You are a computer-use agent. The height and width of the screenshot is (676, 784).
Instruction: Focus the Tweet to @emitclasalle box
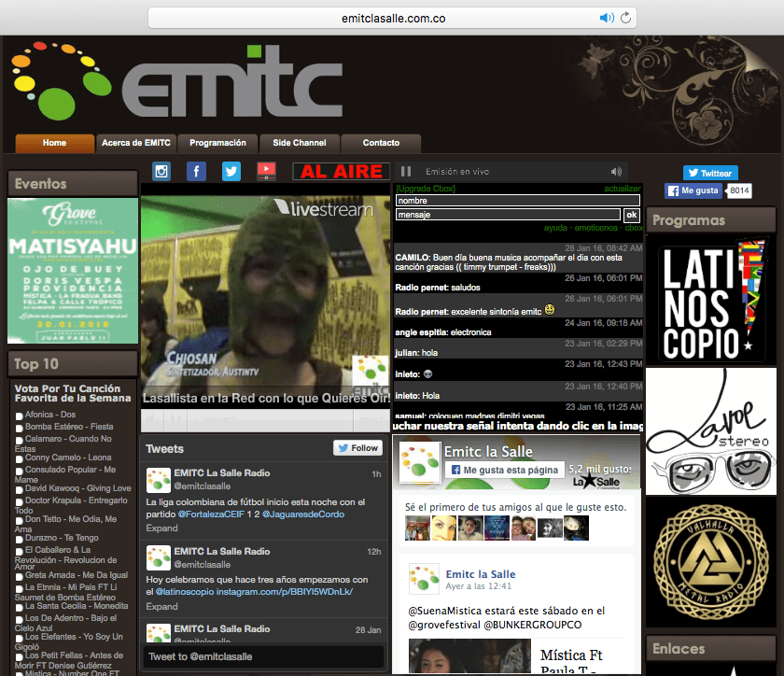click(x=263, y=656)
